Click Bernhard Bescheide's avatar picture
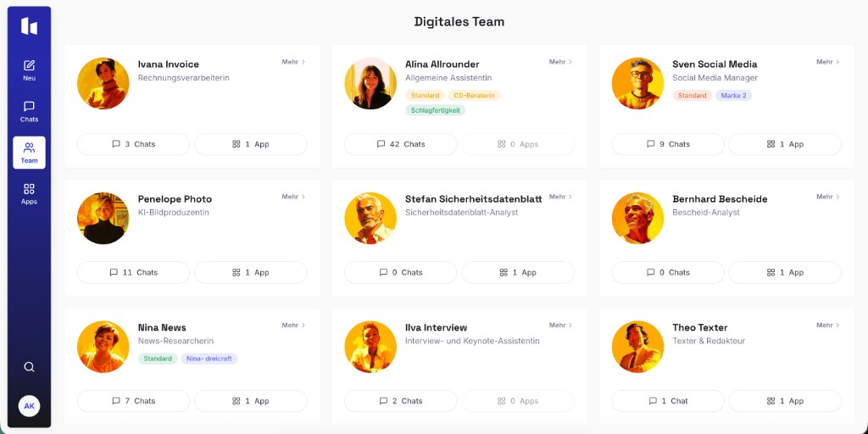868x434 pixels. [x=637, y=218]
